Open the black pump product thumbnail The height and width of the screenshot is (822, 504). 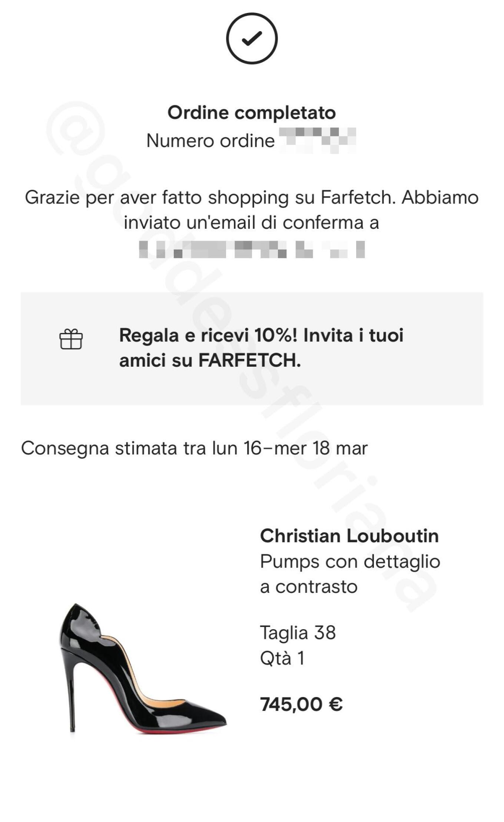coord(143,668)
